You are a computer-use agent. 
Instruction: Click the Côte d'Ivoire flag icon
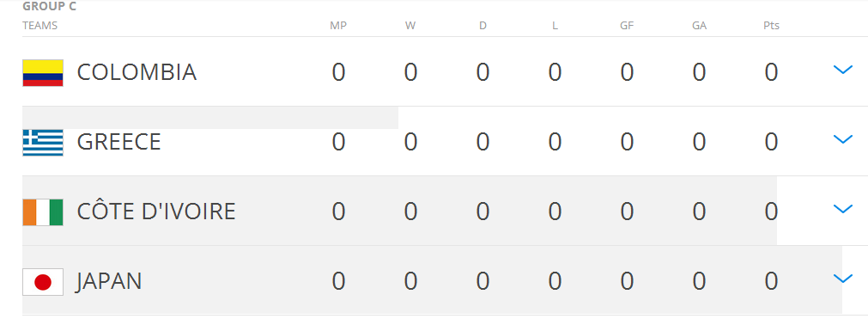click(x=43, y=212)
